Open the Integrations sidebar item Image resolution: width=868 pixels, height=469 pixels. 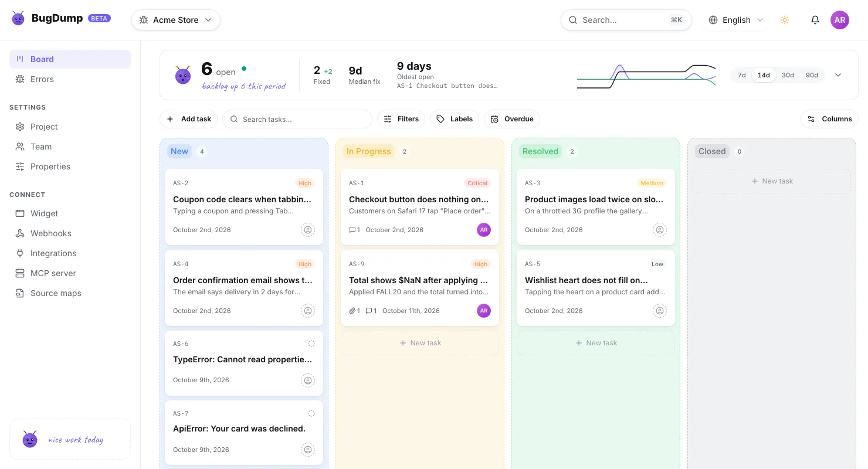70,253
